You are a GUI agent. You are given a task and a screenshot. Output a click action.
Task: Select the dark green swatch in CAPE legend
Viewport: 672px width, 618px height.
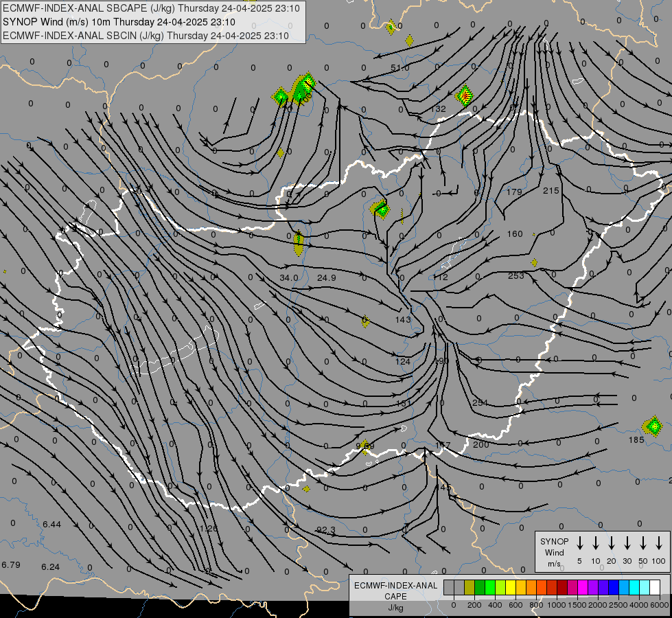480,588
